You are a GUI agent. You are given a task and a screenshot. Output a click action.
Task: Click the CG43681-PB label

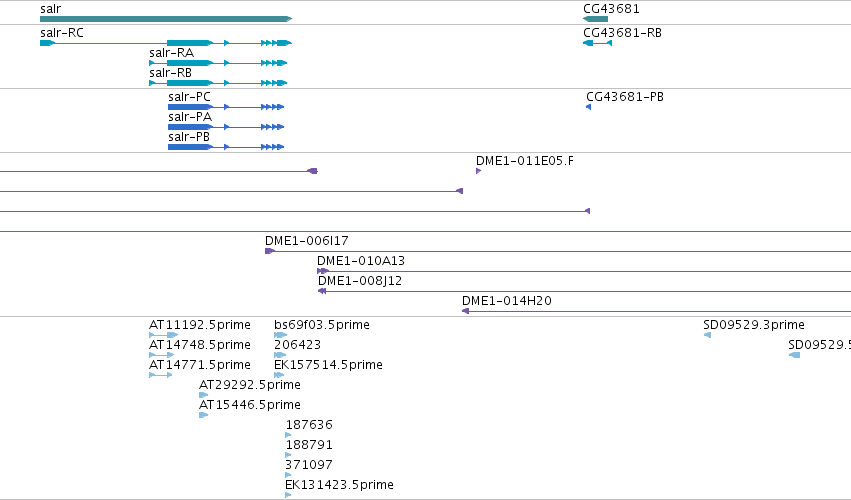625,97
